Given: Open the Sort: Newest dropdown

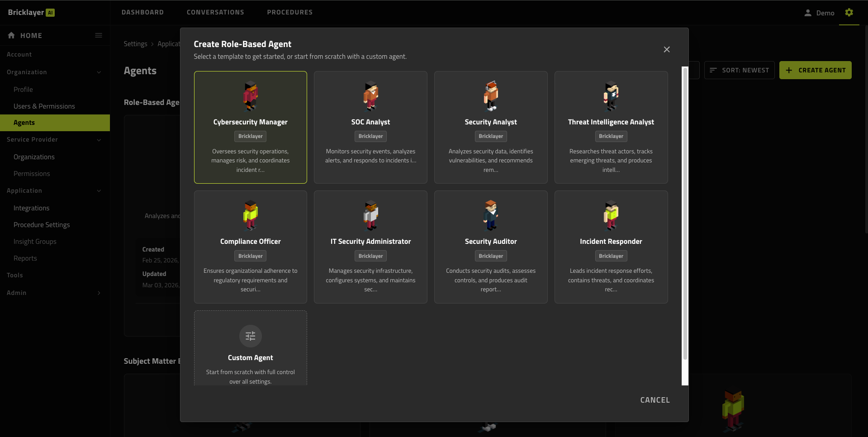Looking at the screenshot, I should 740,70.
